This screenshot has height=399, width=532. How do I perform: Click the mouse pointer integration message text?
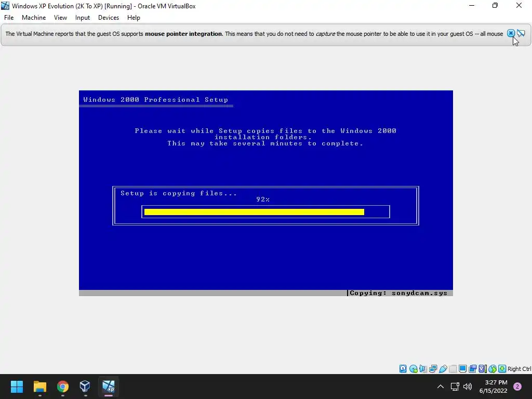tap(254, 34)
